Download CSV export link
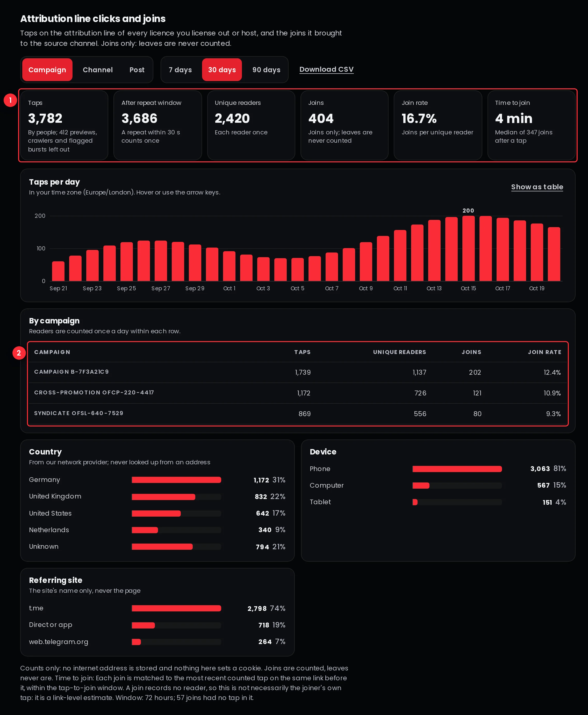Image resolution: width=588 pixels, height=715 pixels. click(x=327, y=69)
